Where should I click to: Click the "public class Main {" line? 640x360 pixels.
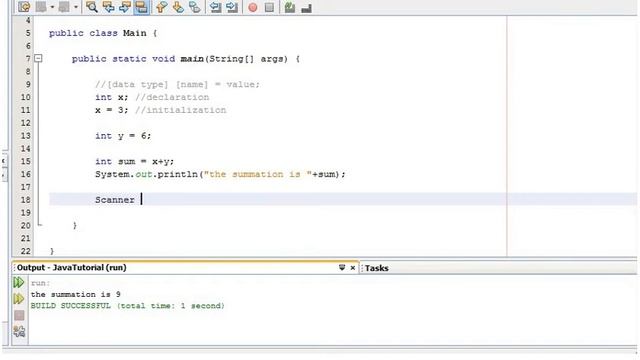click(103, 33)
